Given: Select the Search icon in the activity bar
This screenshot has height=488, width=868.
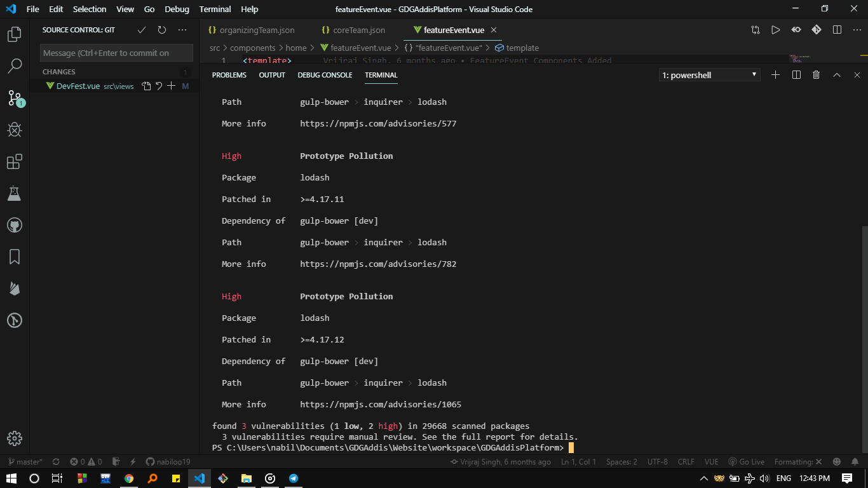Looking at the screenshot, I should coord(14,66).
